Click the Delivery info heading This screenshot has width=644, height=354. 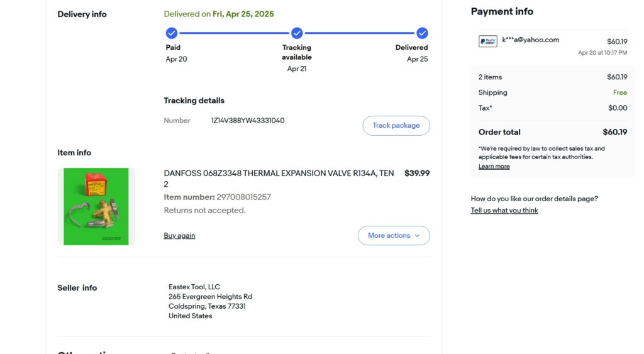pos(82,14)
